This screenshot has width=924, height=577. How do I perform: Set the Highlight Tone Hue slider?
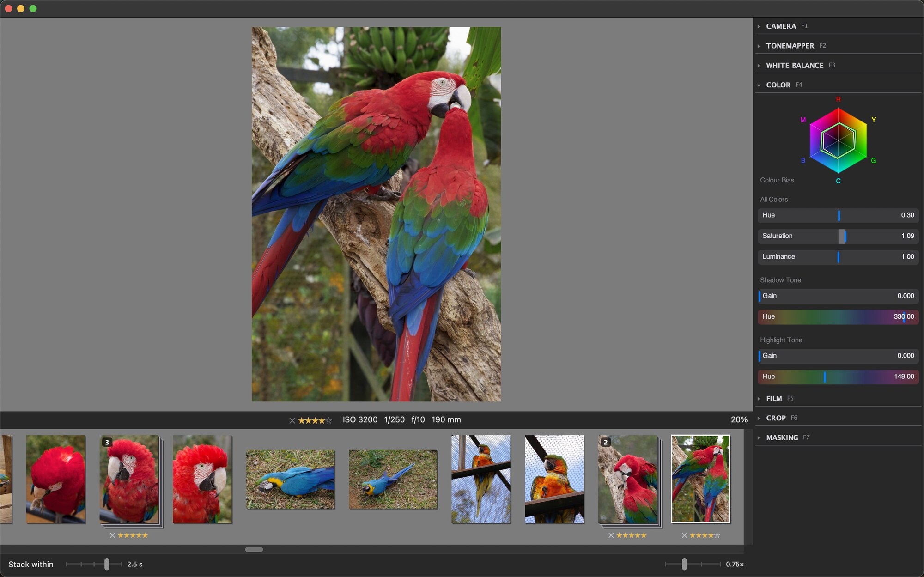pos(838,377)
